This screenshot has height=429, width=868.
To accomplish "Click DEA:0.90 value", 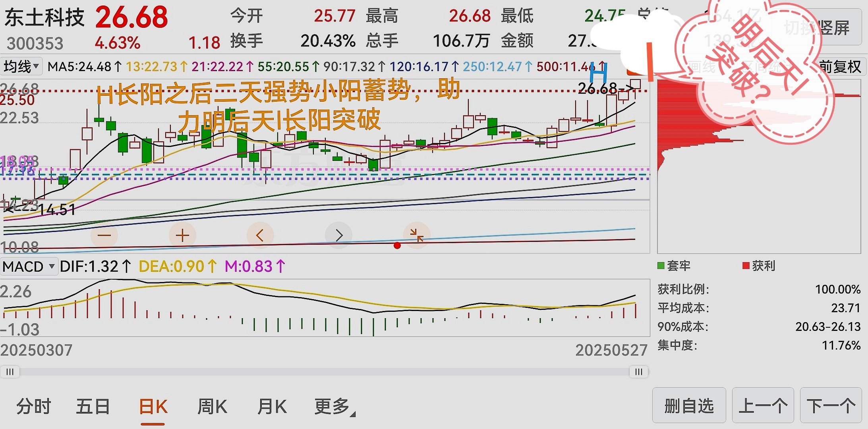I will (x=178, y=266).
